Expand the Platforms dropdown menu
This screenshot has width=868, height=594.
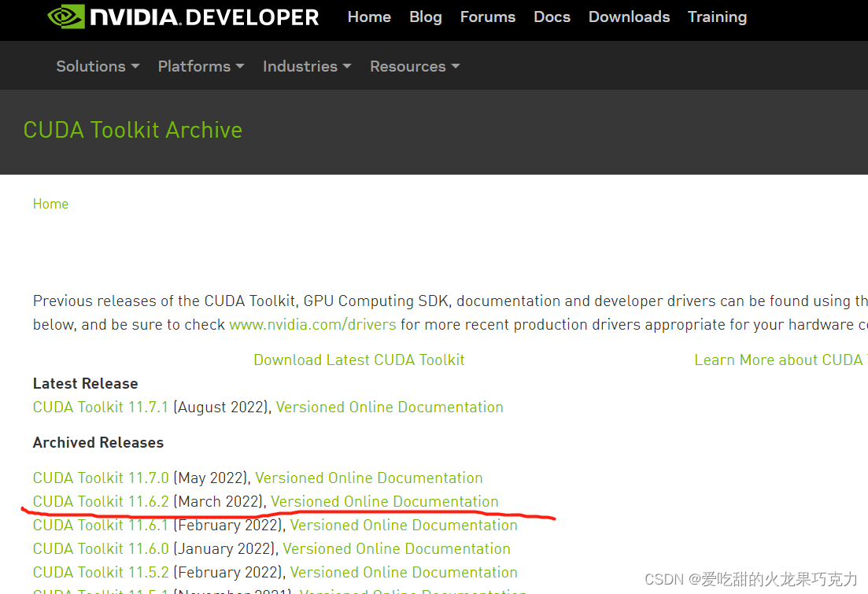201,66
